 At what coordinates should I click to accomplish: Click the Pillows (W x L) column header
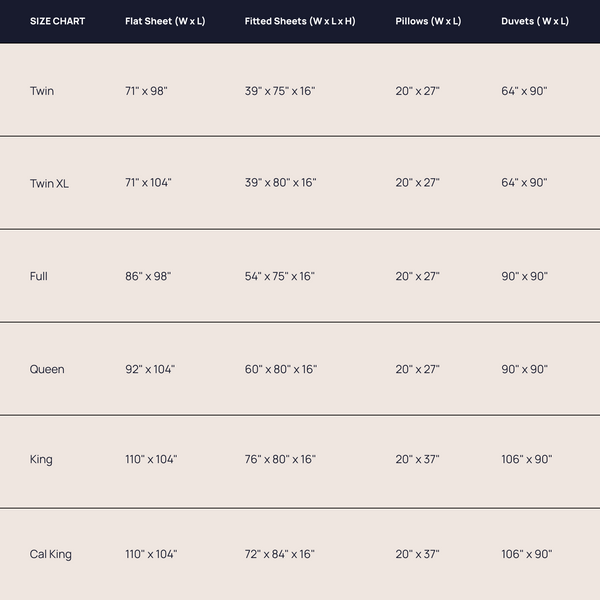[x=428, y=21]
